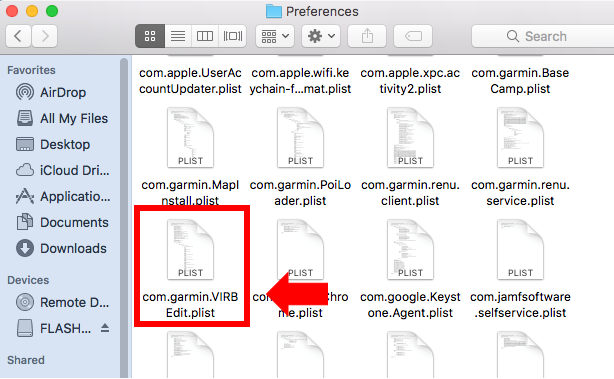Image resolution: width=614 pixels, height=379 pixels.
Task: Open the item arrangement dropdown
Action: pyautogui.click(x=275, y=36)
